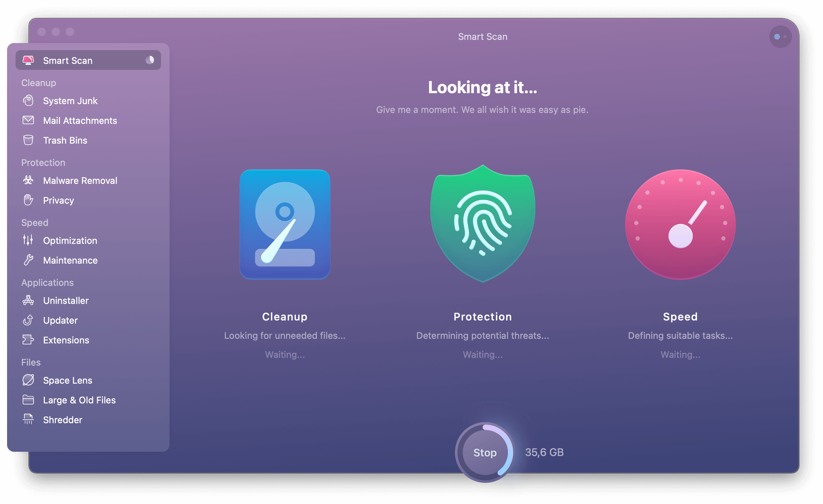Click the Shredder icon
The width and height of the screenshot is (823, 504).
[28, 420]
